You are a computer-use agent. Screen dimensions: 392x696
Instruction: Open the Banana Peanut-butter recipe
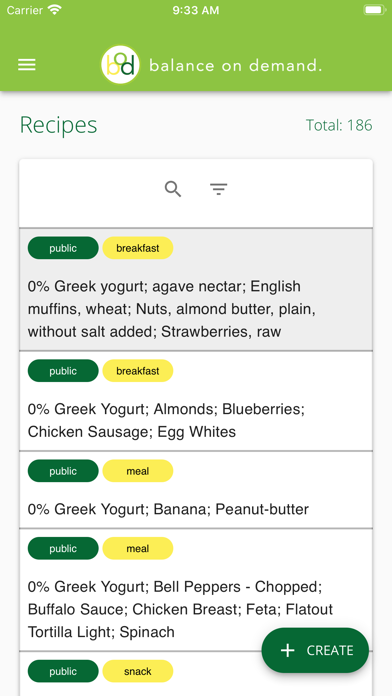click(196, 490)
